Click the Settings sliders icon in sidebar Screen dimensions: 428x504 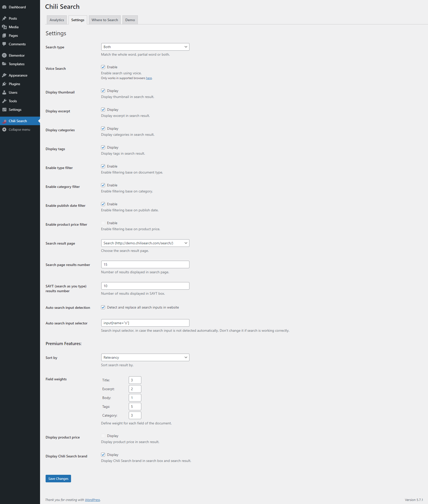[x=4, y=110]
